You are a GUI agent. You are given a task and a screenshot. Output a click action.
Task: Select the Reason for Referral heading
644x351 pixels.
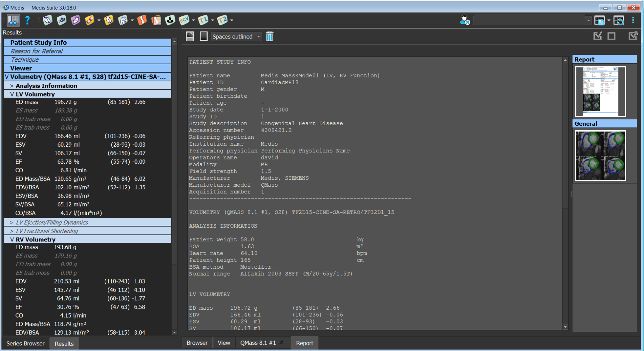click(36, 51)
